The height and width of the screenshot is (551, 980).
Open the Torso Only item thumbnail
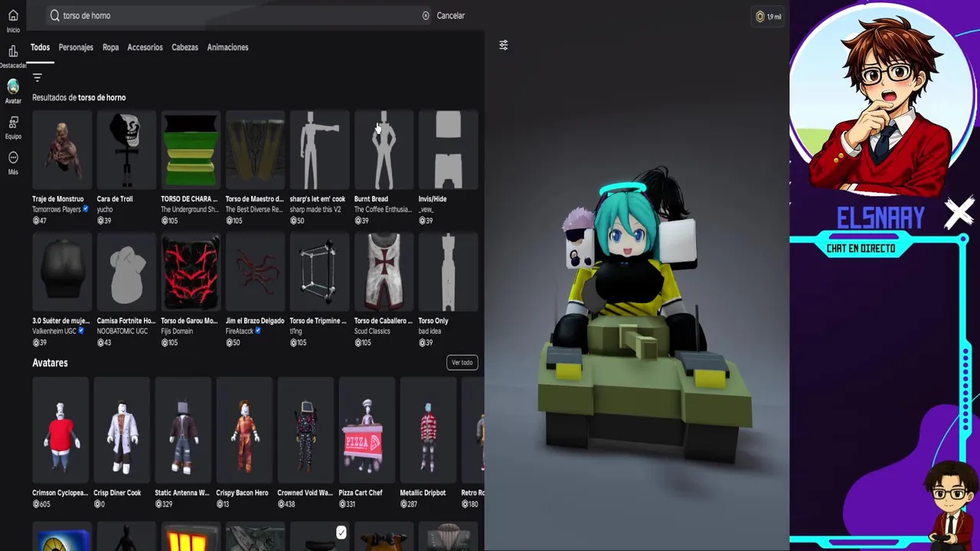[448, 272]
